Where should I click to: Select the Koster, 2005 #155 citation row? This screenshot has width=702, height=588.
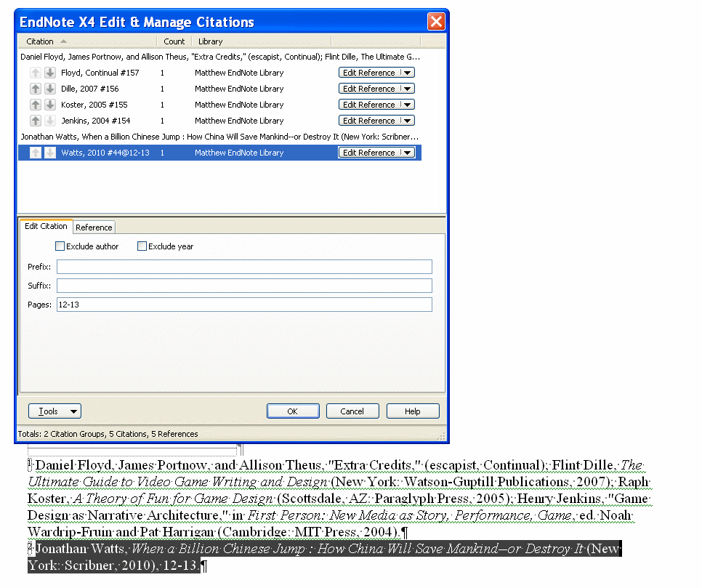click(x=219, y=105)
